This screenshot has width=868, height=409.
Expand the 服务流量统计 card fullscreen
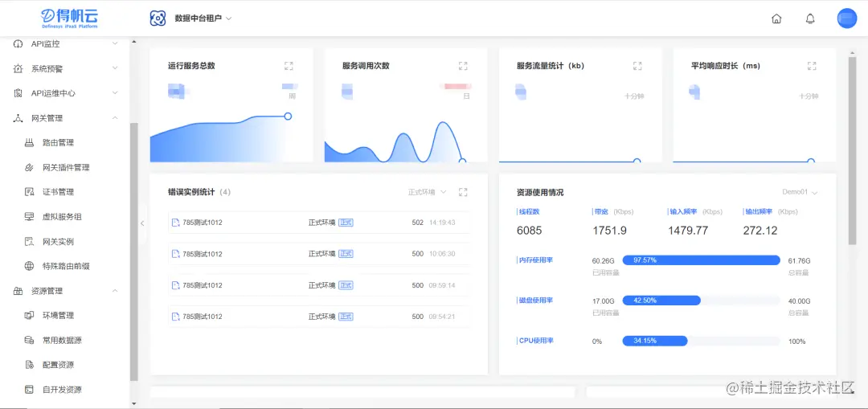point(637,66)
